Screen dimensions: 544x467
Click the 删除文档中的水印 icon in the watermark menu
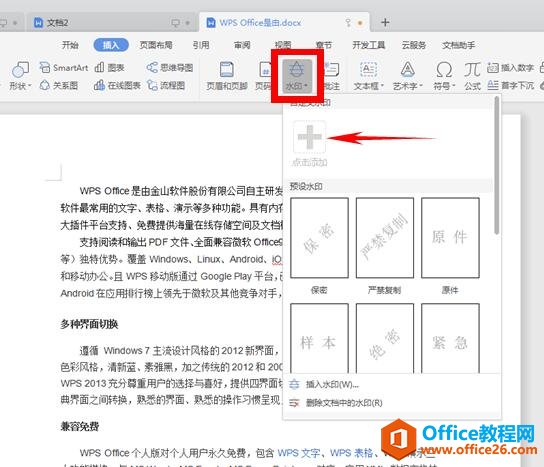295,403
